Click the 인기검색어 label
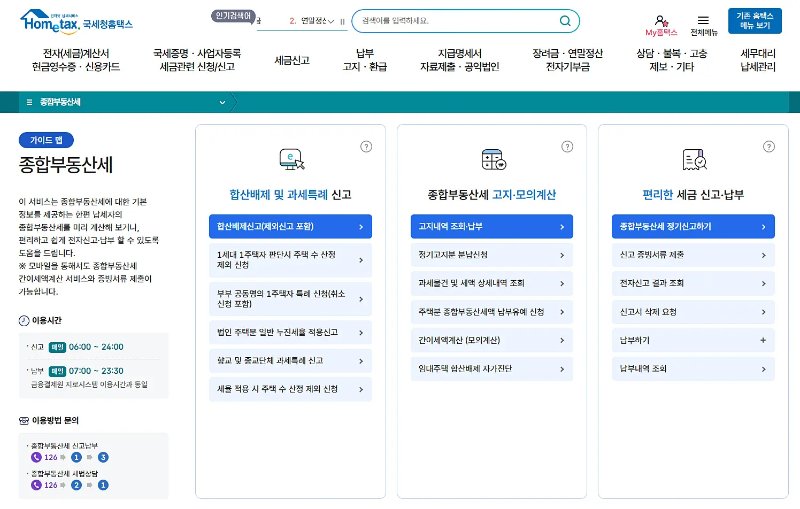The image size is (800, 509). pyautogui.click(x=233, y=16)
